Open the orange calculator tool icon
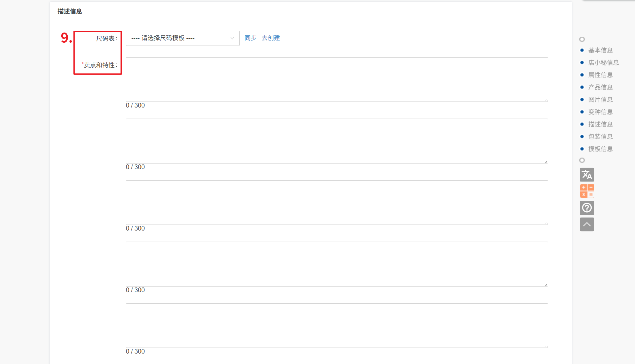This screenshot has height=364, width=635. (x=587, y=191)
